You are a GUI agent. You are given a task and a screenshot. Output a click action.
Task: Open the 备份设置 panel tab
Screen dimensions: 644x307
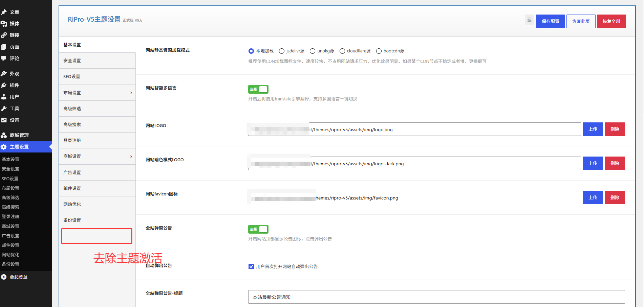pos(98,220)
